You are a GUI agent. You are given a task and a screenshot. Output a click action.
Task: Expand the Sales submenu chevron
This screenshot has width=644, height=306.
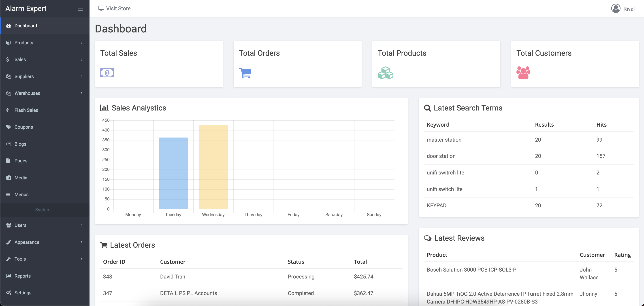click(x=81, y=59)
